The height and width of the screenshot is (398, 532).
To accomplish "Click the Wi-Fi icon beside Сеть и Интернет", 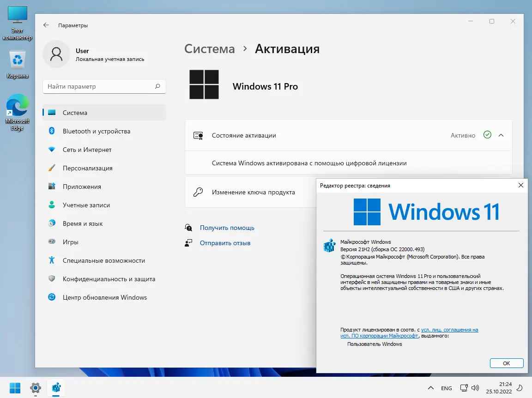I will click(52, 149).
